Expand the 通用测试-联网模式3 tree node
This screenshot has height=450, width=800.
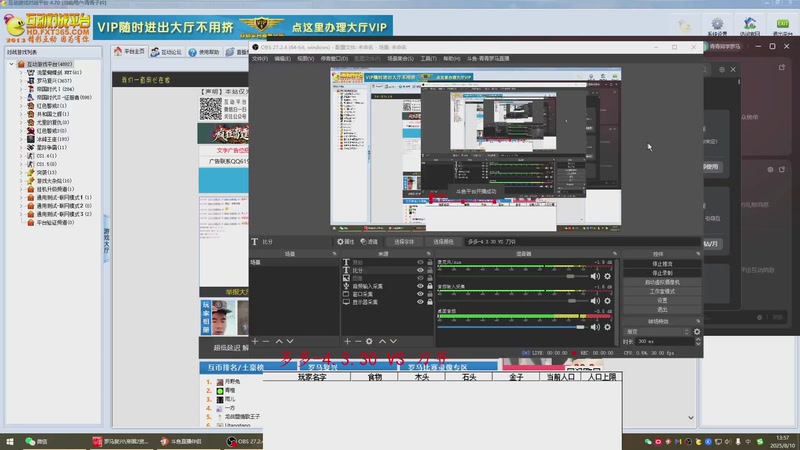pos(21,214)
